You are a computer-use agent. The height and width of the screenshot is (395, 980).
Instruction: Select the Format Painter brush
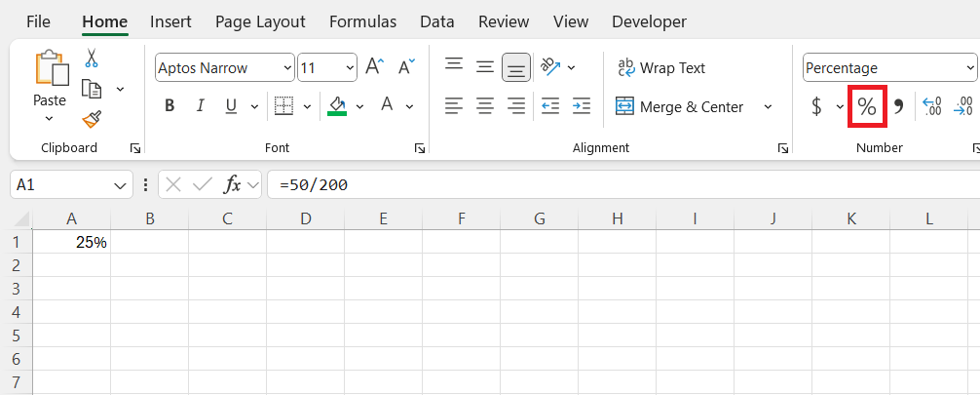[92, 119]
